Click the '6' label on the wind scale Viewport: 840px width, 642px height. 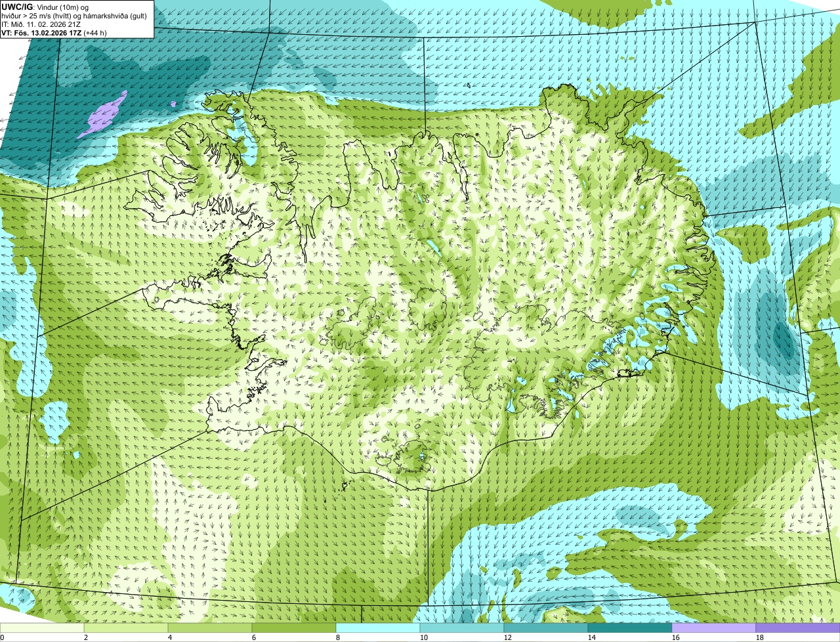click(254, 637)
